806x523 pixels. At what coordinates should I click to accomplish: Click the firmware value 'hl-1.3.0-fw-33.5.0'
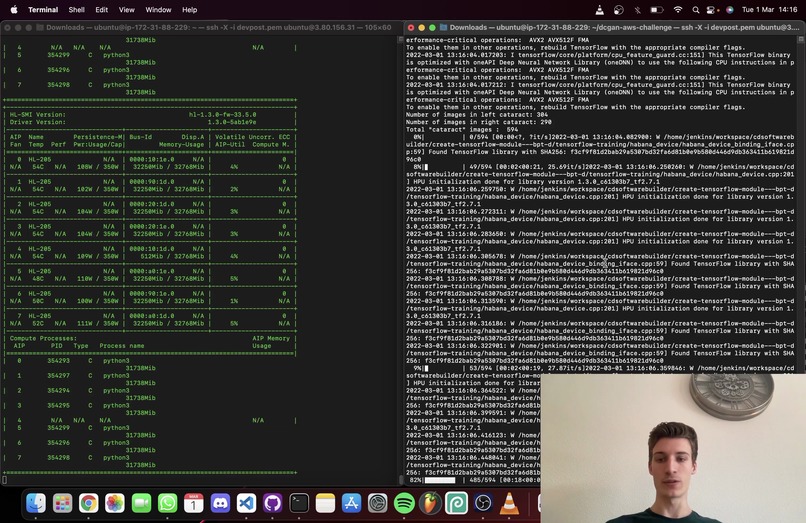(x=222, y=115)
